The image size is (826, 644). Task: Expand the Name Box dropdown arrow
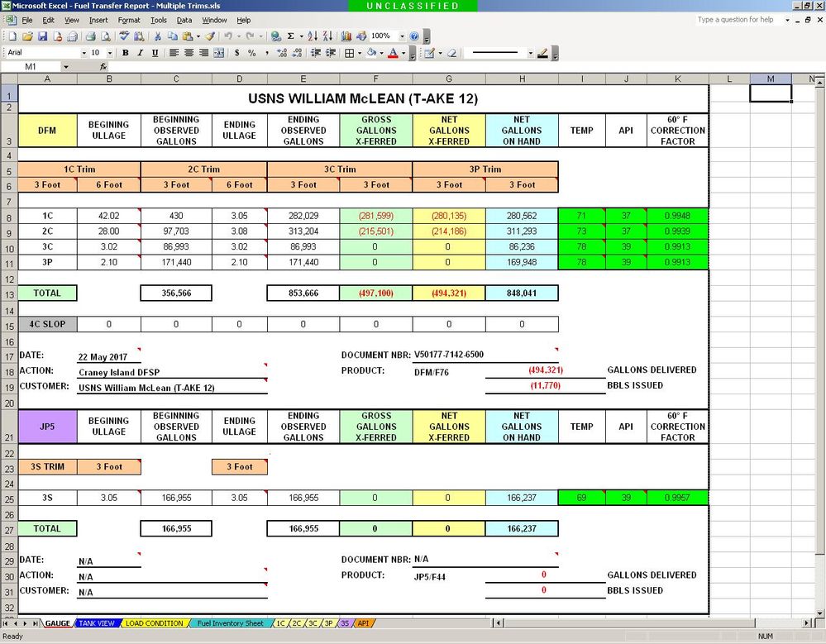pos(66,67)
